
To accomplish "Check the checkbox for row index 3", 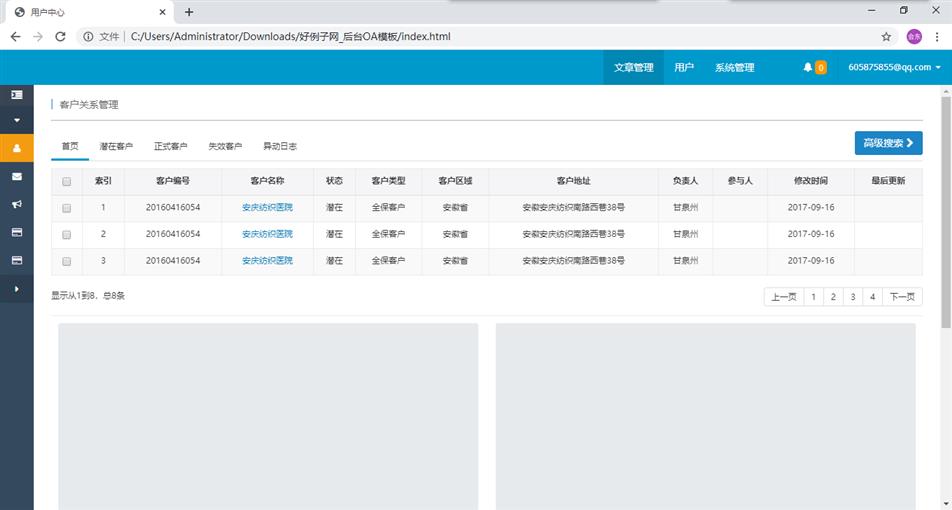I will point(67,261).
